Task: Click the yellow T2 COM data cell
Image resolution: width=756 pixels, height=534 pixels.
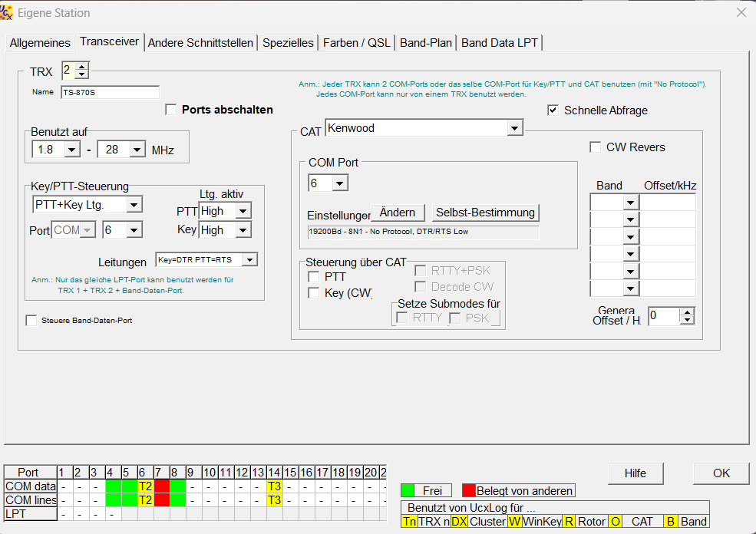Action: [145, 486]
